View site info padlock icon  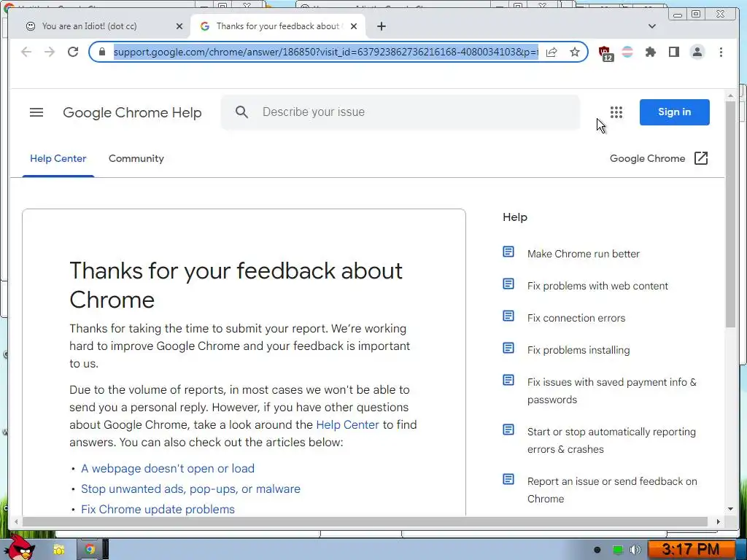[102, 52]
